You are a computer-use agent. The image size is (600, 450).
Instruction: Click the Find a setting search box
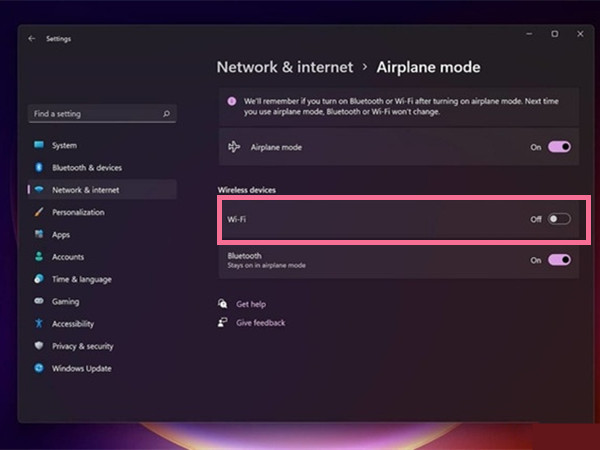95,114
